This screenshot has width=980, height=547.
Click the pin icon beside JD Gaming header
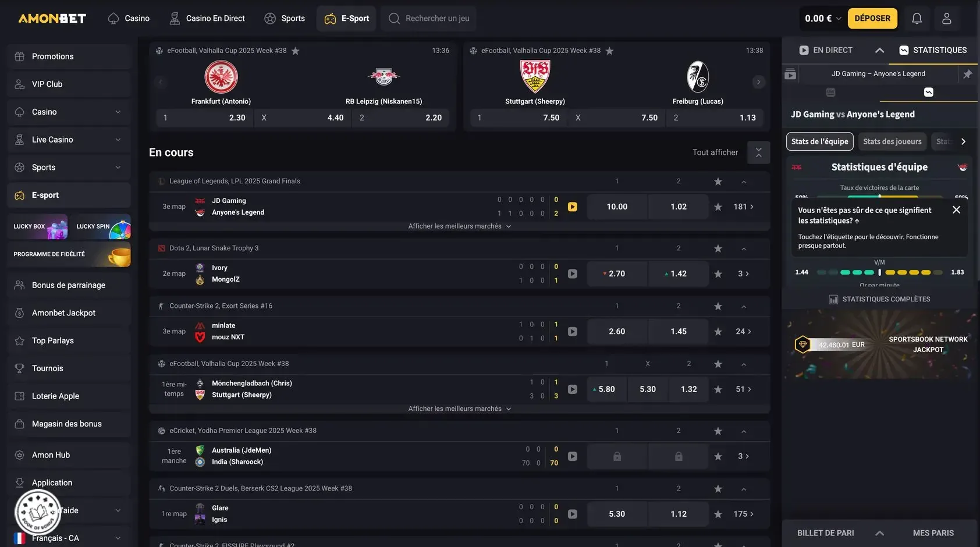[x=967, y=74]
